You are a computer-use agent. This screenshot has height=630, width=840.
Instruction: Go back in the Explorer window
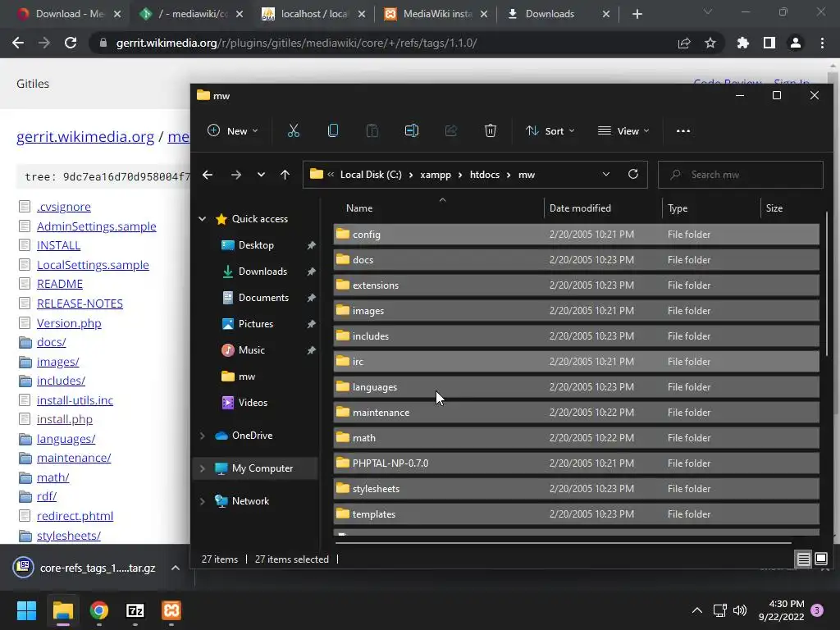208,175
